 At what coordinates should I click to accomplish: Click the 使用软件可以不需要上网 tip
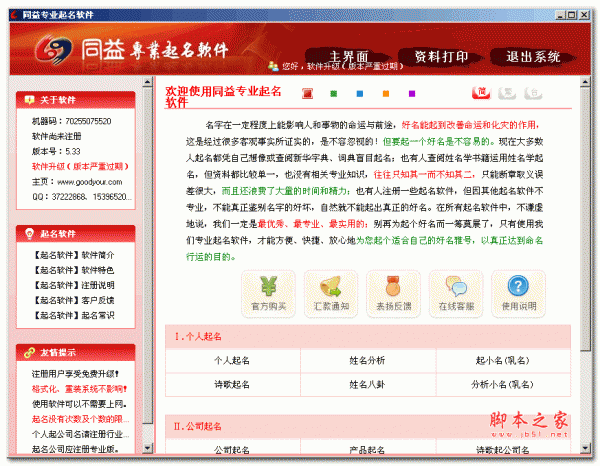[x=79, y=404]
